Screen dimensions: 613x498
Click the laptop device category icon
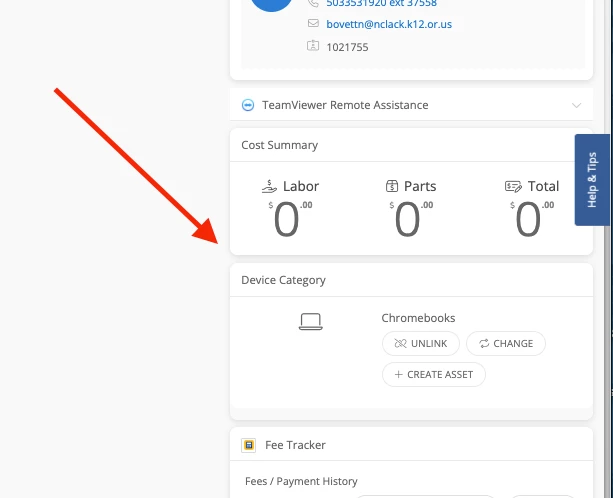(x=311, y=321)
